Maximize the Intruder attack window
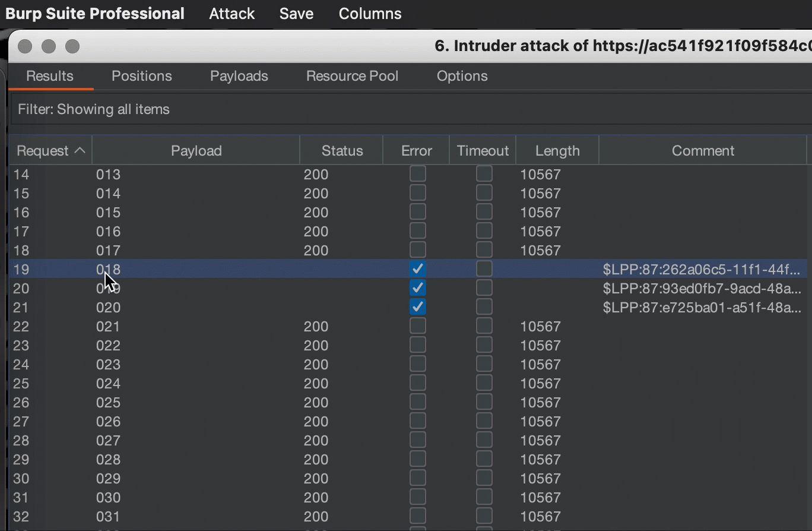This screenshot has height=531, width=812. point(72,46)
